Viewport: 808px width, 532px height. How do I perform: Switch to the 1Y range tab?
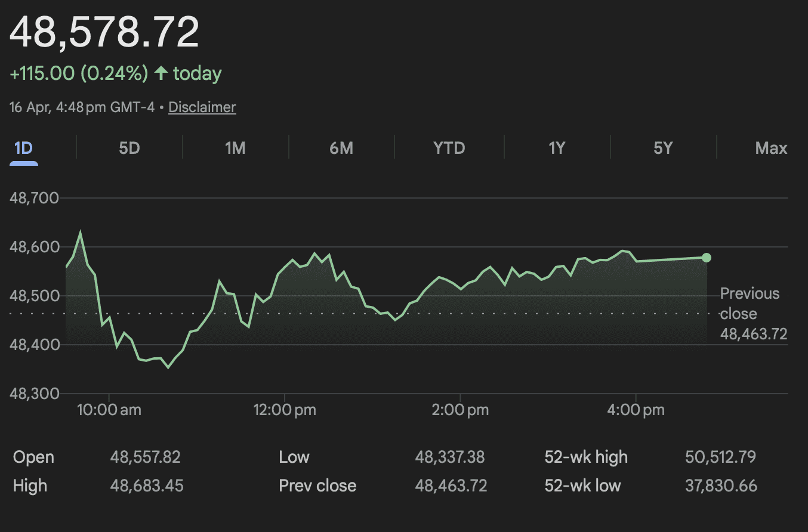click(x=557, y=148)
